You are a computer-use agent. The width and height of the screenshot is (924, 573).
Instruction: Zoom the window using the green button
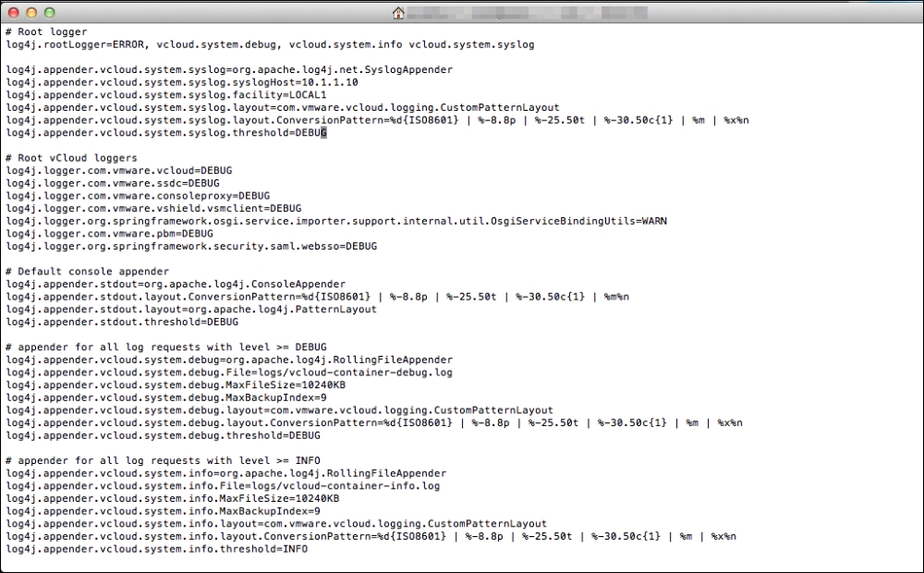(50, 12)
